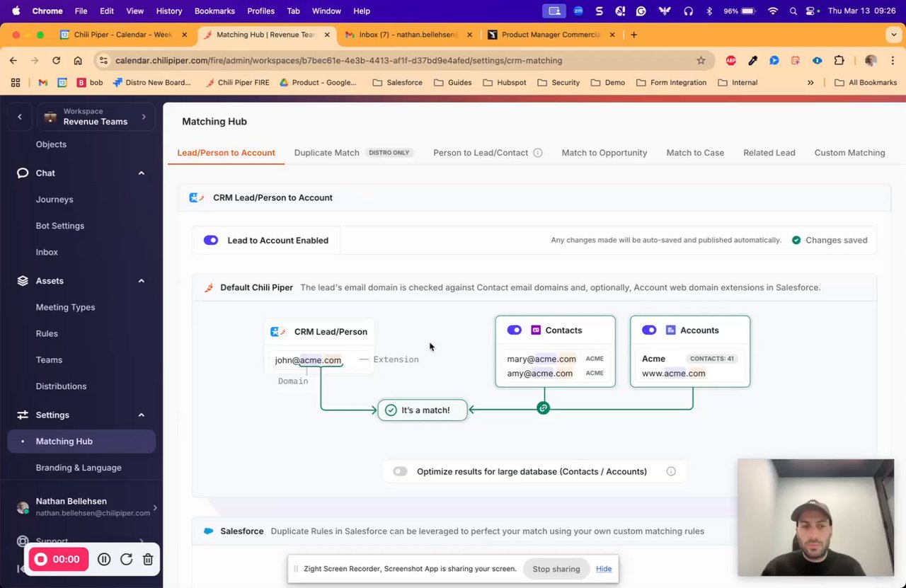Screen dimensions: 906x588
Task: Open the Revenue Teams workspace switcher
Action: click(96, 117)
